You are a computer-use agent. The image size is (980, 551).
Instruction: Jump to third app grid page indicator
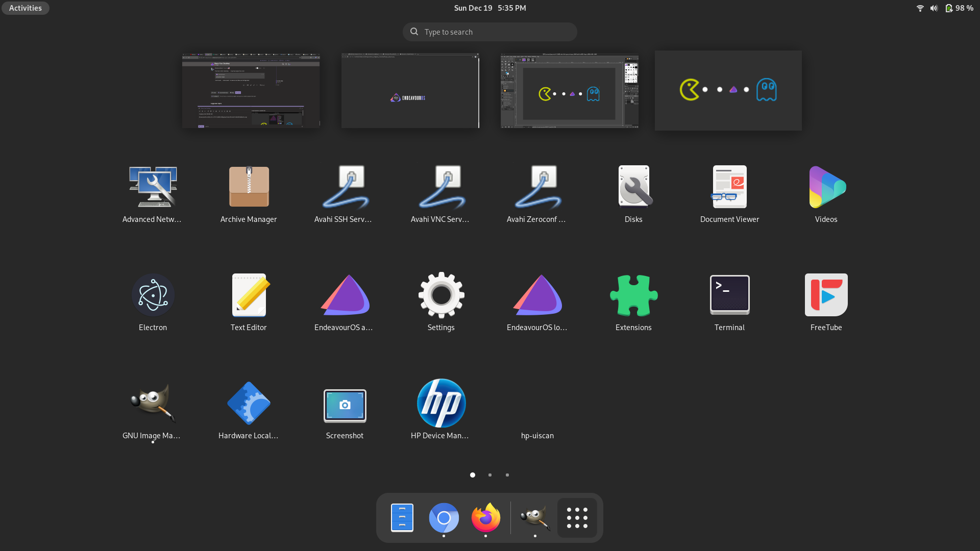pyautogui.click(x=507, y=475)
